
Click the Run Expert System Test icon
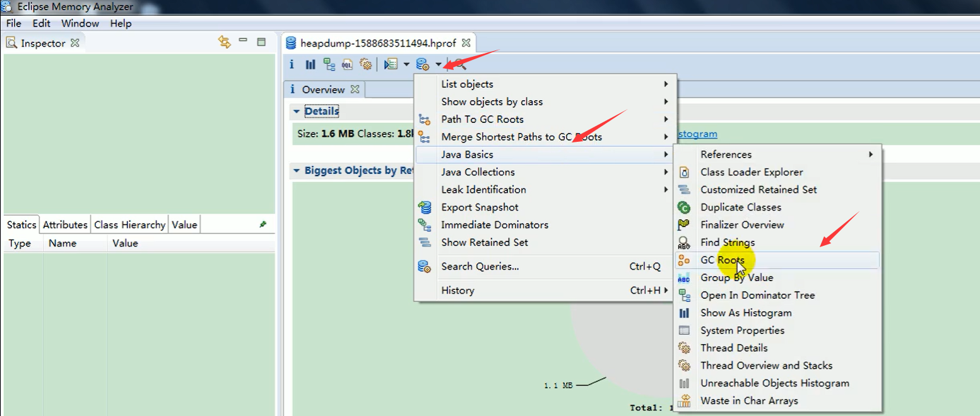(x=391, y=64)
